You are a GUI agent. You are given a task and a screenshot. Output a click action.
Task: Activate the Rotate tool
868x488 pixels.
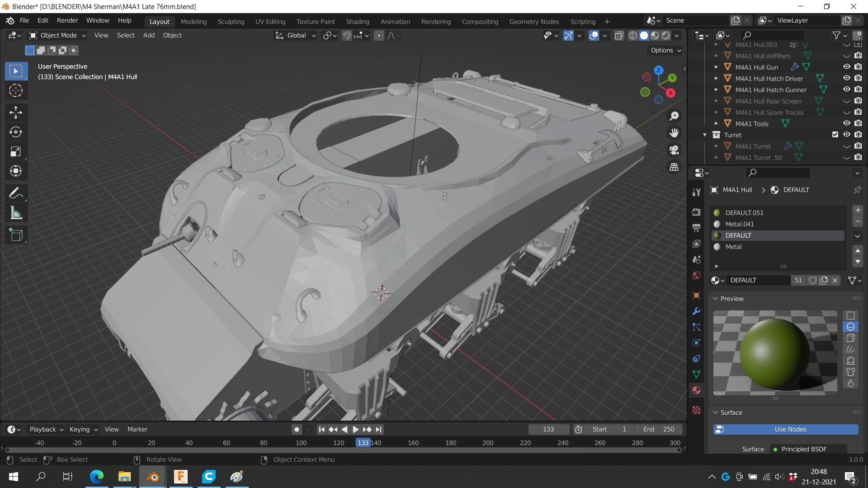[16, 132]
